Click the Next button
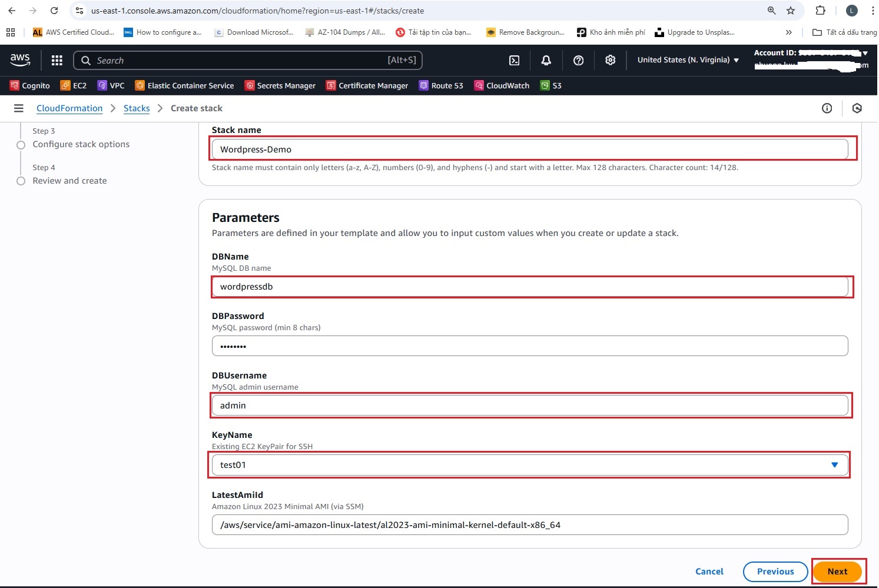 [x=837, y=572]
